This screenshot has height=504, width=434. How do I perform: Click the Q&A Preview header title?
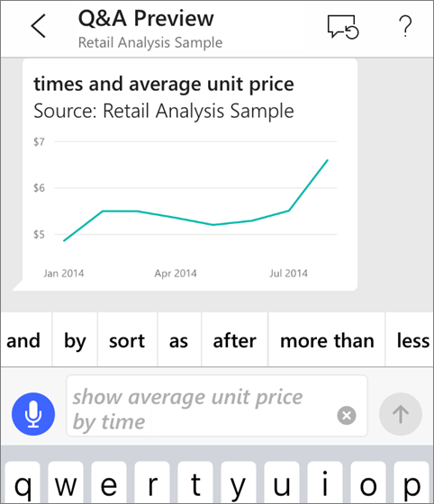click(x=146, y=18)
